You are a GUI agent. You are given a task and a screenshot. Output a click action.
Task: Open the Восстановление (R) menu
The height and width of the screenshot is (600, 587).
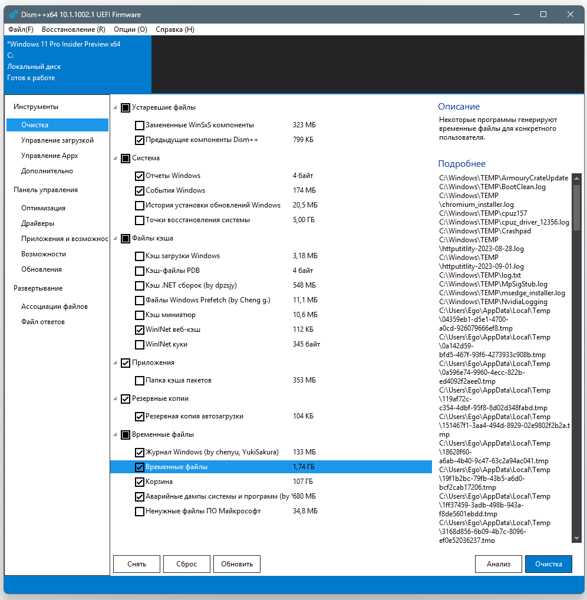[x=73, y=29]
